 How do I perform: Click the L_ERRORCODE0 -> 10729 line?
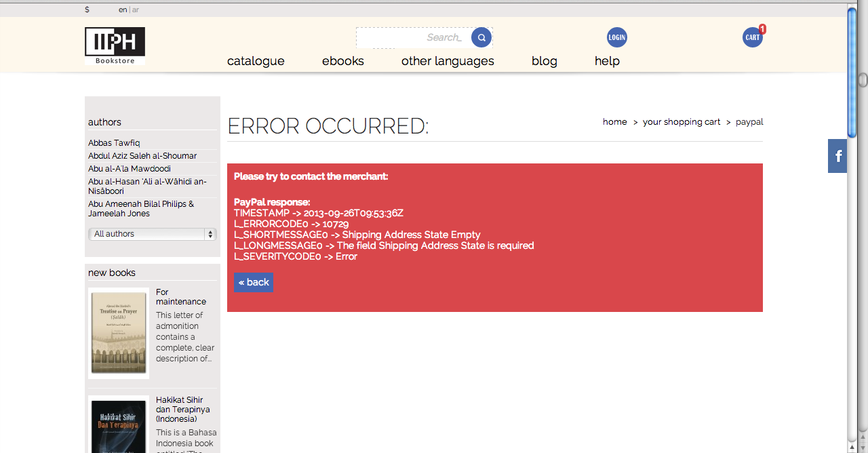pos(292,224)
